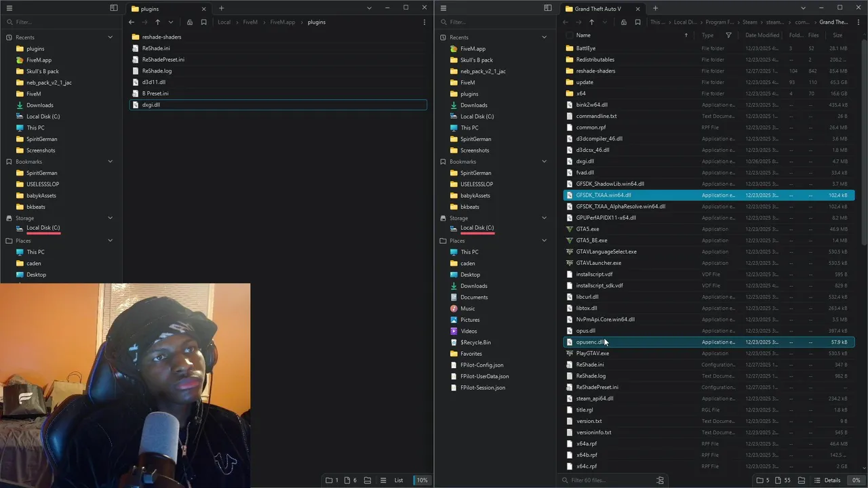Open three-dot options menu in GTA V window

click(x=859, y=22)
